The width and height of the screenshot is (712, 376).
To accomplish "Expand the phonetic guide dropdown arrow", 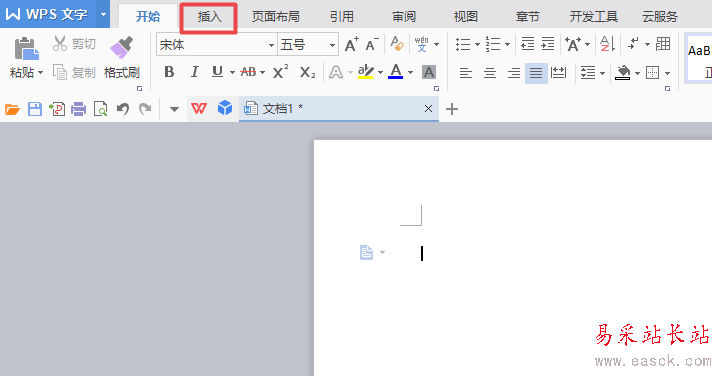I will click(436, 45).
